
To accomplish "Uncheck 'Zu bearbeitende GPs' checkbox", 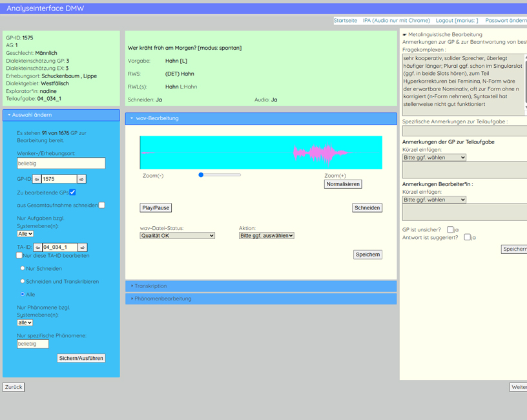I will tap(72, 193).
